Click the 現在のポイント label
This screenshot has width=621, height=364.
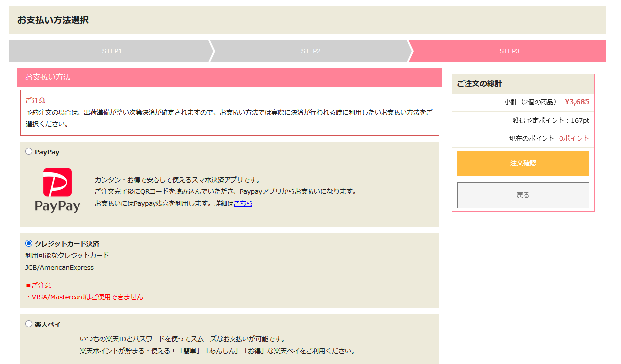coord(532,138)
